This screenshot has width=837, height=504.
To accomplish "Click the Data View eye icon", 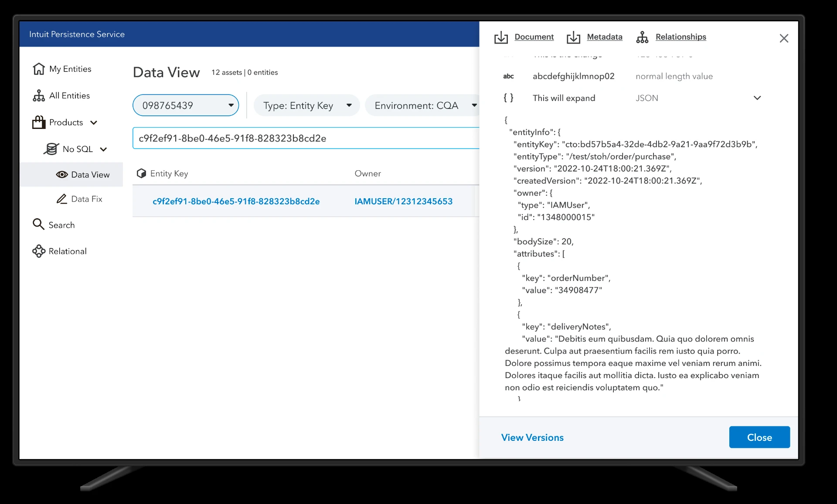I will coord(62,175).
